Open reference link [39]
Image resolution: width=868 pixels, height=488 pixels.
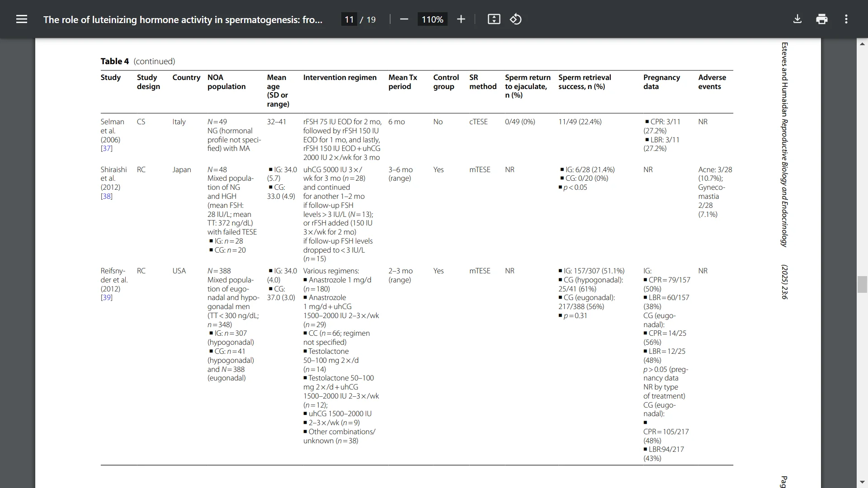point(107,297)
